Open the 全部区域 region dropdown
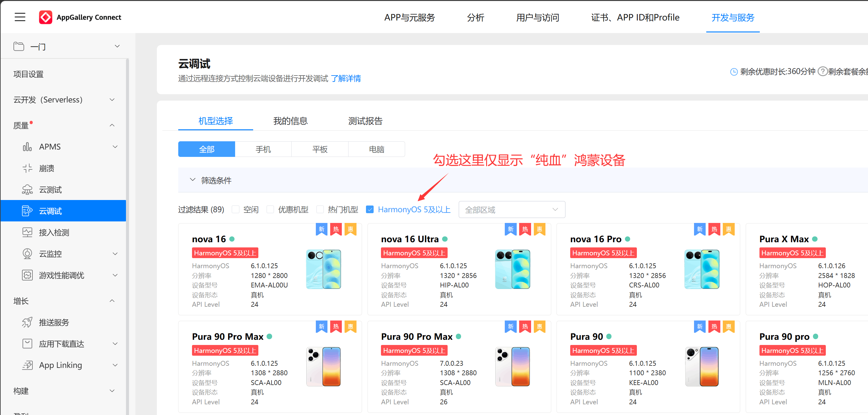 pos(512,210)
